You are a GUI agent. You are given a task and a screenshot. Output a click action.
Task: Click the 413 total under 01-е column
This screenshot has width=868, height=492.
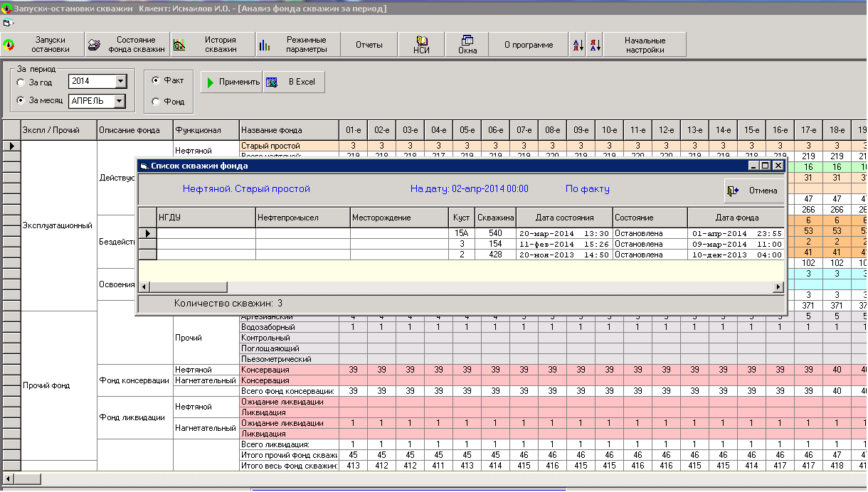(x=353, y=466)
